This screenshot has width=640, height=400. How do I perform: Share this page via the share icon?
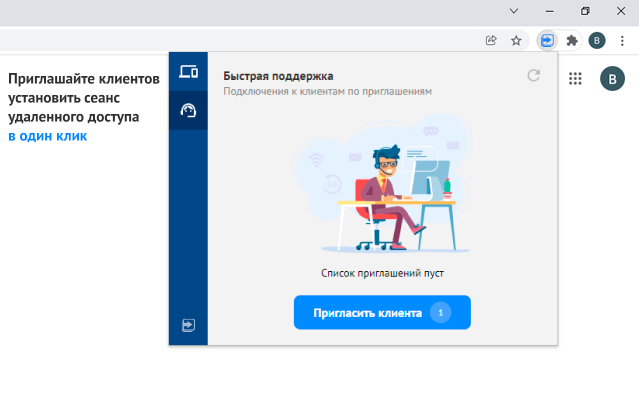click(x=491, y=40)
